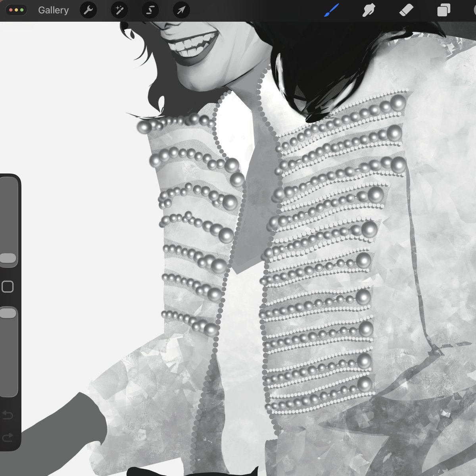Select the Eraser tool
Screen dimensions: 476x476
click(406, 10)
